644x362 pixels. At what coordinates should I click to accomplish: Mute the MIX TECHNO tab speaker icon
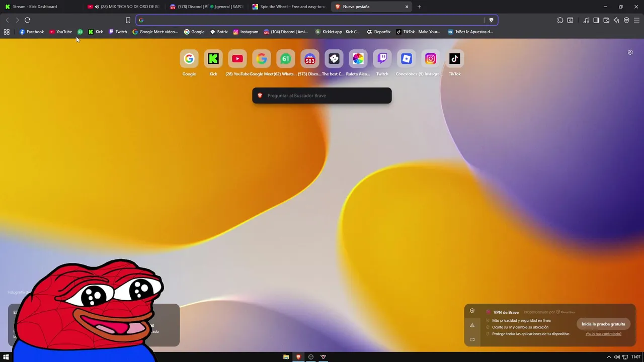[97, 7]
